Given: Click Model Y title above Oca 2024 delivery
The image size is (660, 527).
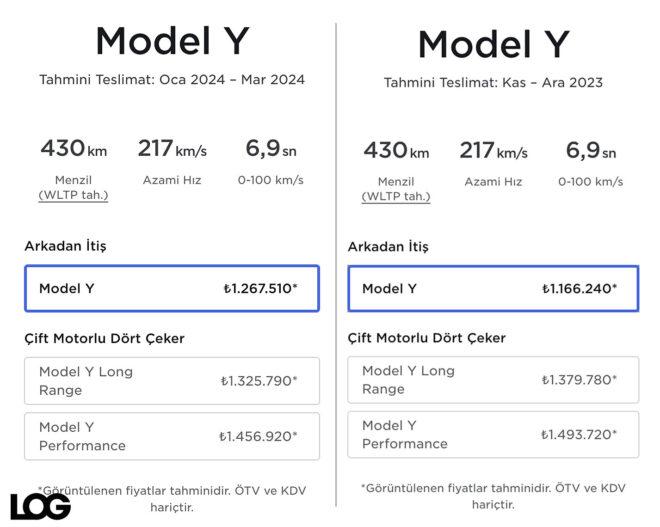Looking at the screenshot, I should (x=171, y=41).
